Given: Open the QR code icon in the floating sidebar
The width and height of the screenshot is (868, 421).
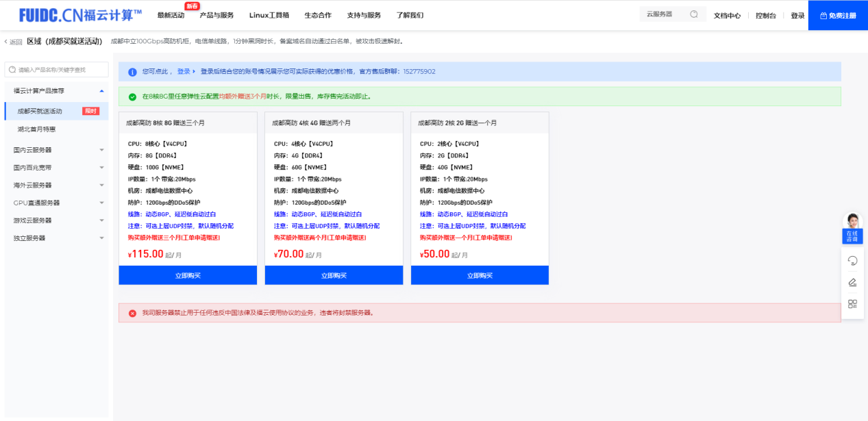Looking at the screenshot, I should click(852, 304).
